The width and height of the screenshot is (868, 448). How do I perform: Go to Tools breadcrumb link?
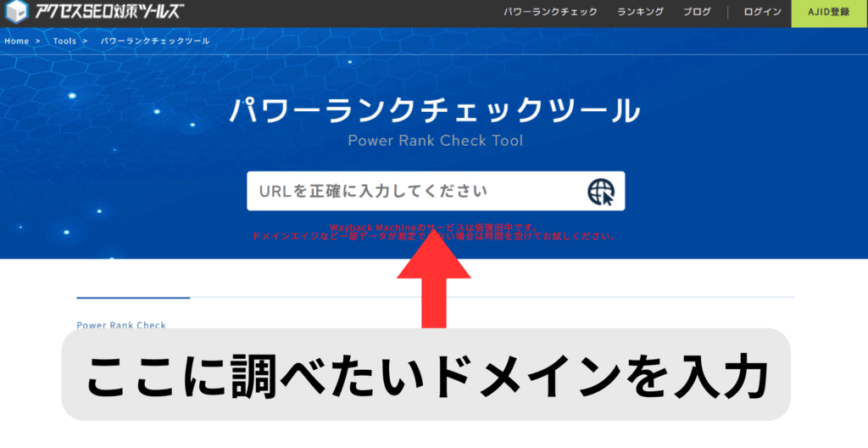tap(64, 41)
